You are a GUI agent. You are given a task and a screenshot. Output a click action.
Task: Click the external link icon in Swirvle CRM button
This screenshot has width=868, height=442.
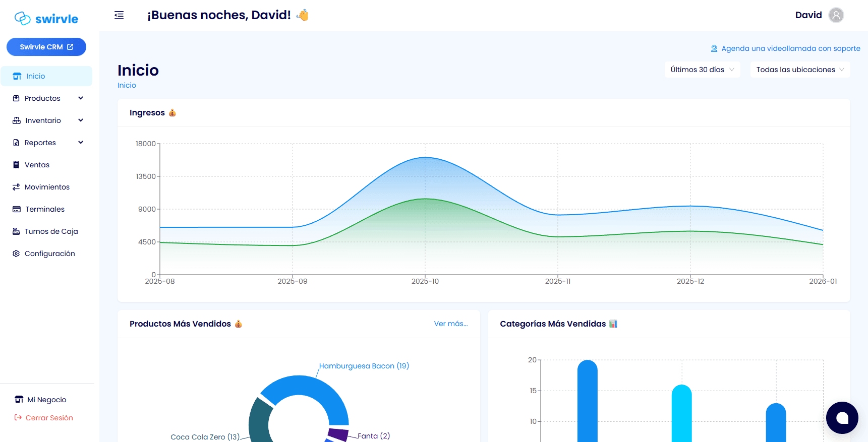[70, 47]
